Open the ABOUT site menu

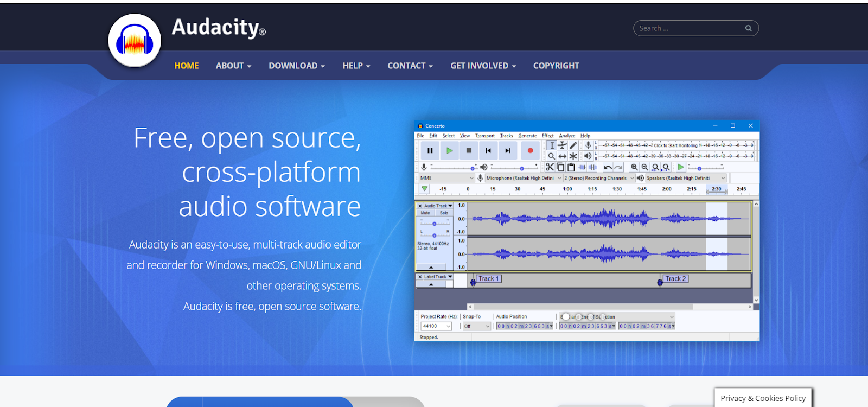click(x=233, y=66)
